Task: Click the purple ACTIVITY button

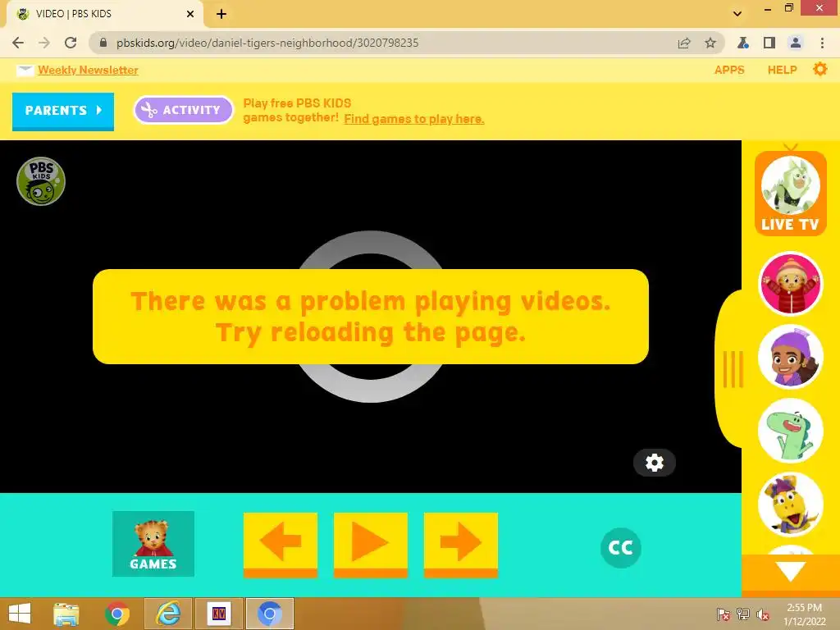Action: pyautogui.click(x=183, y=110)
